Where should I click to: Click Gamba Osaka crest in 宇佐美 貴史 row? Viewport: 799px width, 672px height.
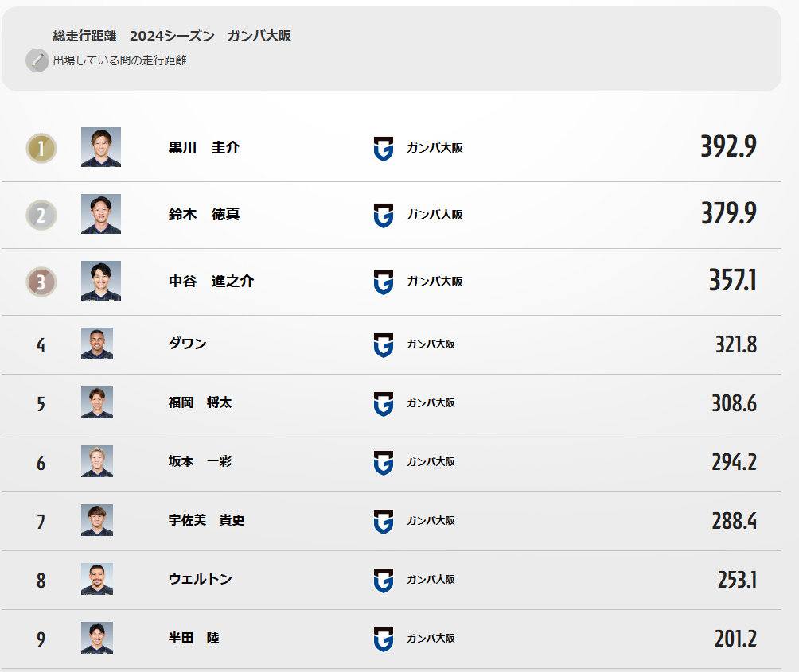tap(384, 522)
